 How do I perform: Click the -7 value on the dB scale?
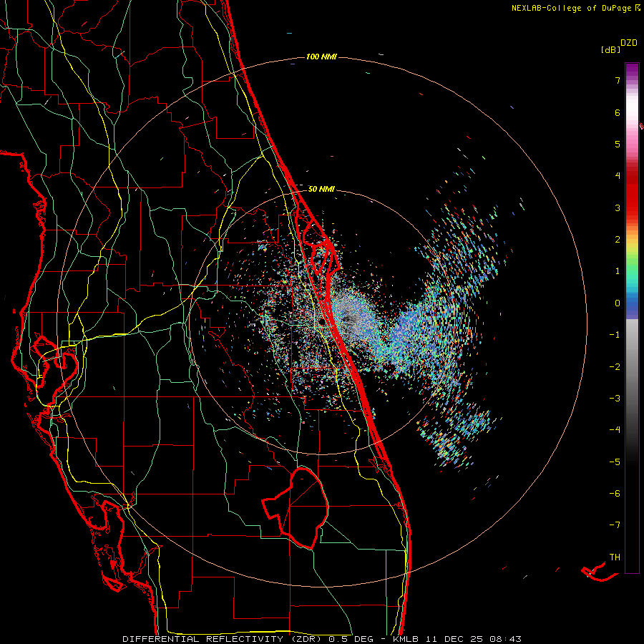pyautogui.click(x=615, y=525)
